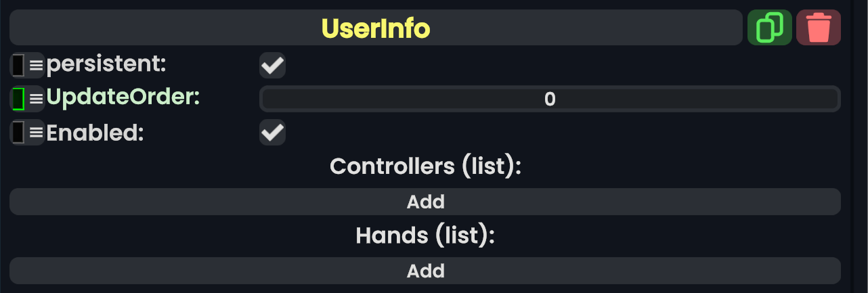Image resolution: width=868 pixels, height=293 pixels.
Task: Click the black rectangle icon beside Enabled
Action: pyautogui.click(x=18, y=132)
